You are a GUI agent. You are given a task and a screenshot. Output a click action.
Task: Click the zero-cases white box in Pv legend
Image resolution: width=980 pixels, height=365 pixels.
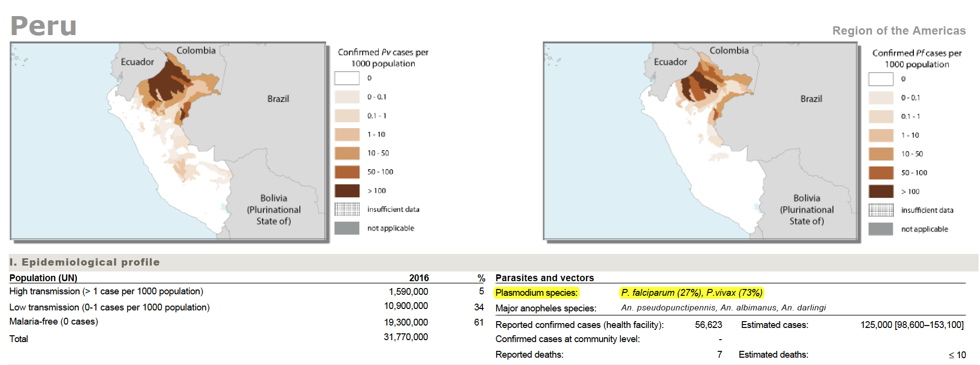(347, 78)
